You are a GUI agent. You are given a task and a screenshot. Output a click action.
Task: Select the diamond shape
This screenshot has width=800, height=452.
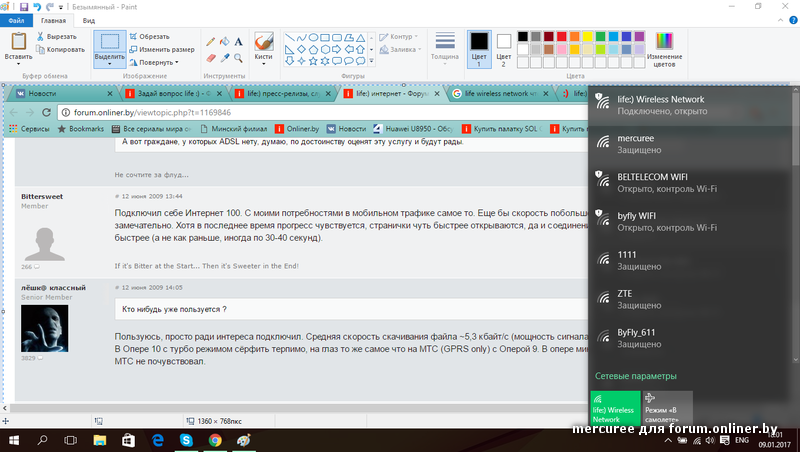(x=302, y=49)
